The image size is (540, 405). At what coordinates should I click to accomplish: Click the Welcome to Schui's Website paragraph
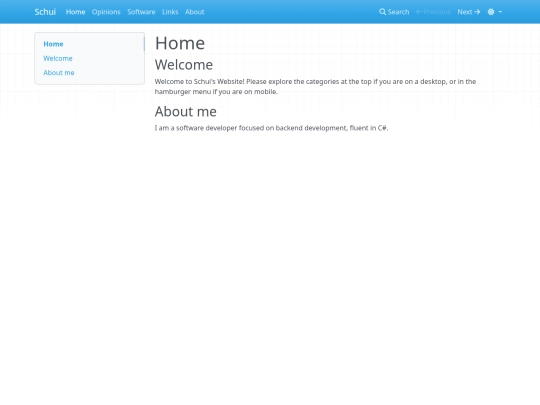315,86
